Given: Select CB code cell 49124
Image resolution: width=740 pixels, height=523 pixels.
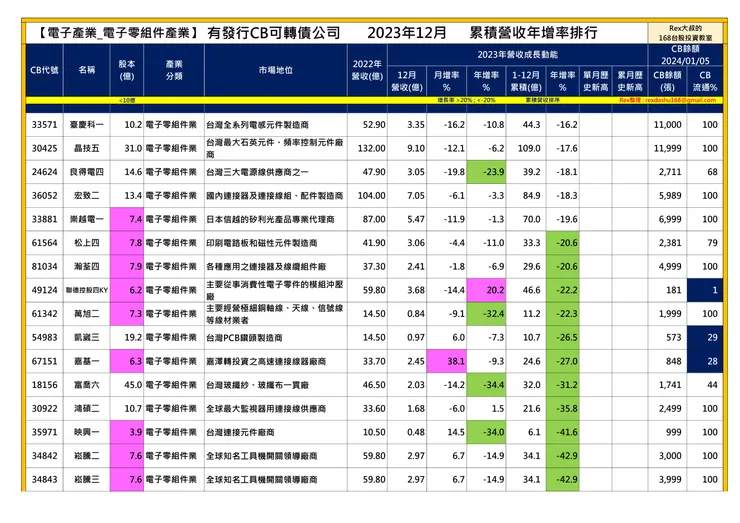Looking at the screenshot, I should tap(44, 290).
